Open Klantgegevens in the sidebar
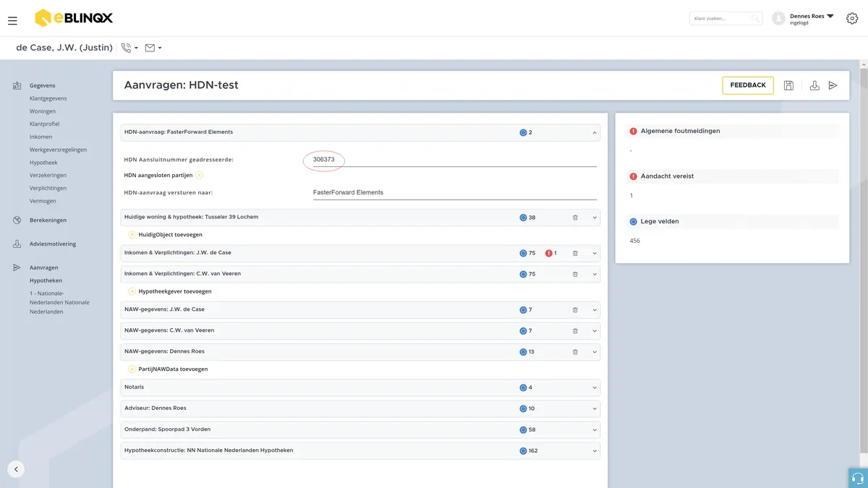This screenshot has width=868, height=488. 48,98
